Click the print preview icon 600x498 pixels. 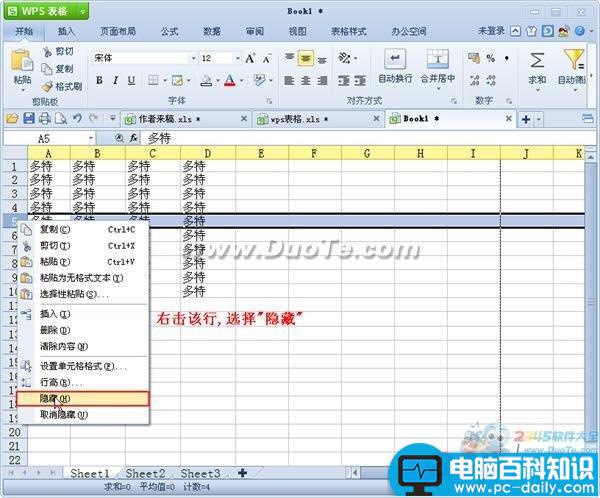click(61, 119)
